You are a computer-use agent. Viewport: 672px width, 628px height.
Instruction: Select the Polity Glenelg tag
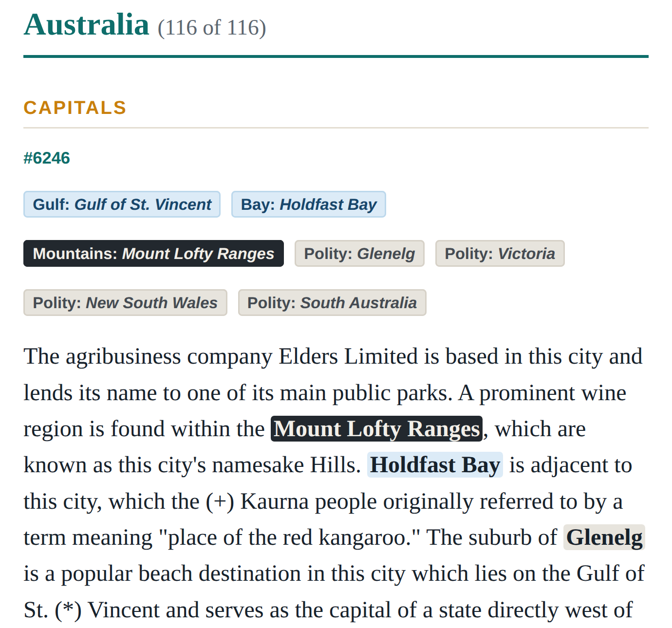tap(359, 254)
